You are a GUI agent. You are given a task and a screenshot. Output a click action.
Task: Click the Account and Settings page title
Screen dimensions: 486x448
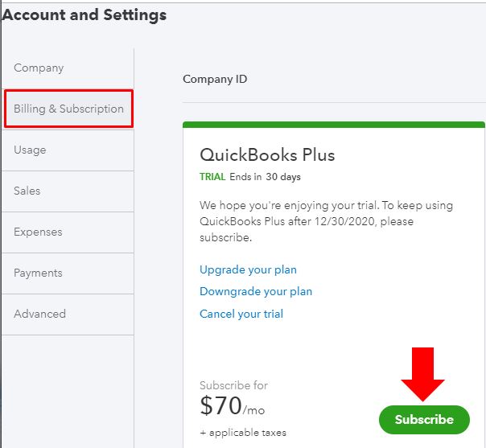[84, 14]
